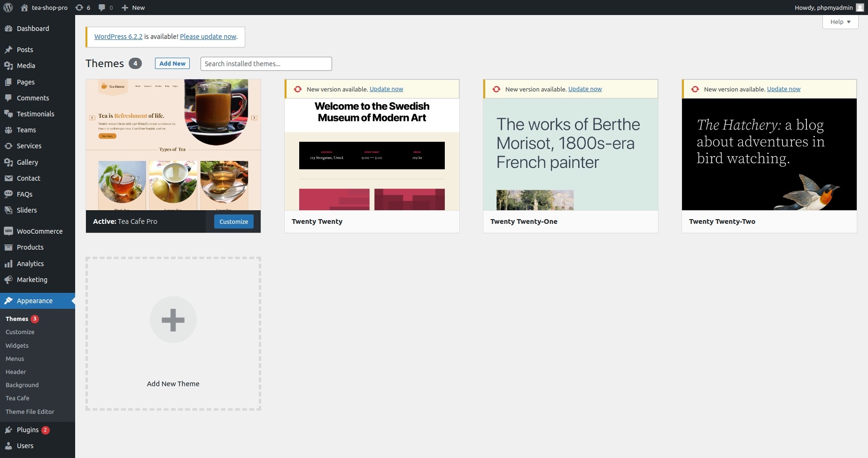Click Customize on Tea Cafe Pro theme
This screenshot has height=458, width=868.
pyautogui.click(x=234, y=221)
